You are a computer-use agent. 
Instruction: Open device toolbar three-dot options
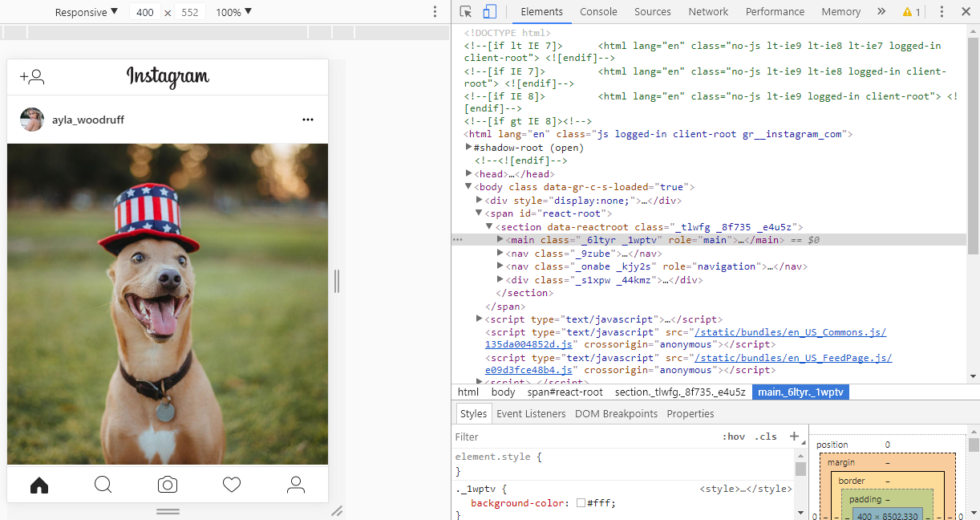[x=435, y=12]
